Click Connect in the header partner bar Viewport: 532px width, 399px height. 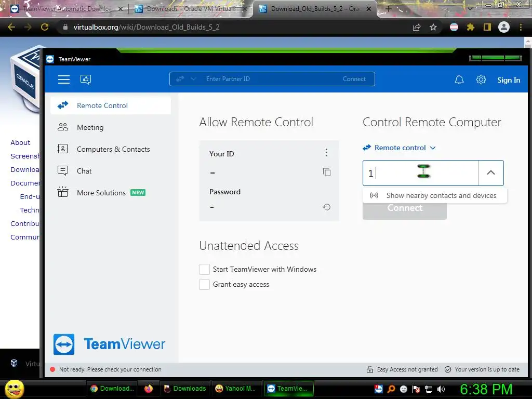click(354, 79)
